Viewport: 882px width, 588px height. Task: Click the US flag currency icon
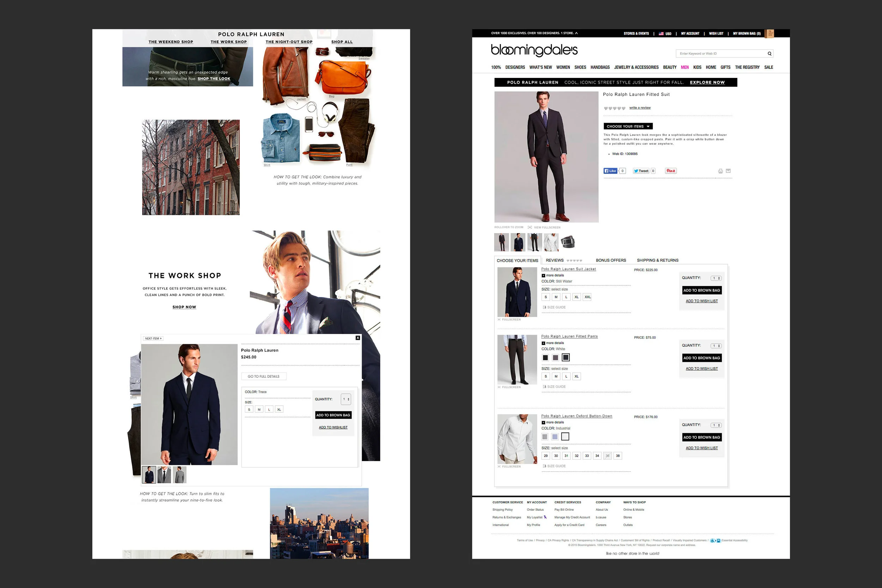tap(661, 34)
